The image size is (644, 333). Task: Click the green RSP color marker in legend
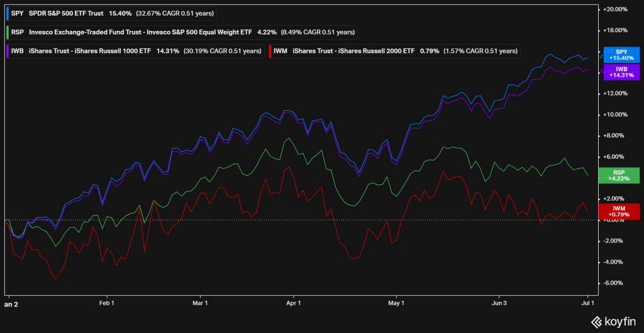[x=6, y=32]
